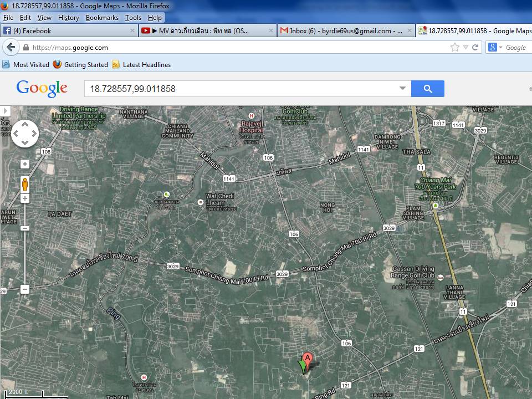532x399 pixels.
Task: Click the hospital marker near Tah Mai
Action: [x=144, y=377]
